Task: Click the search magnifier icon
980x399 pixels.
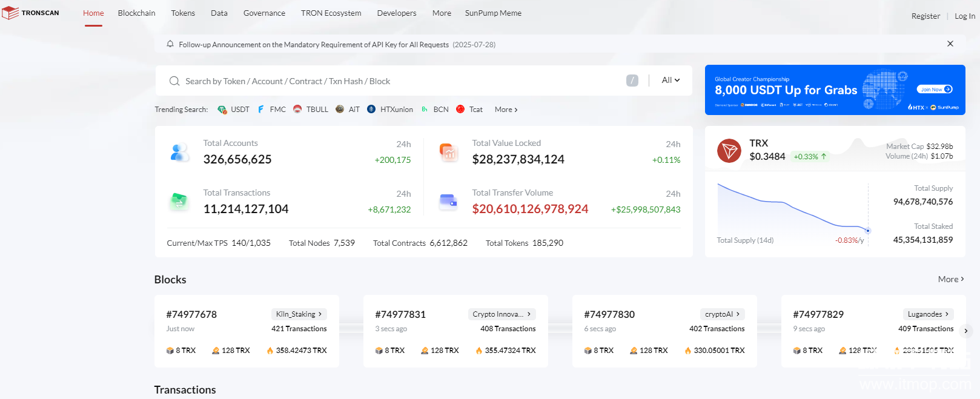Action: coord(174,81)
